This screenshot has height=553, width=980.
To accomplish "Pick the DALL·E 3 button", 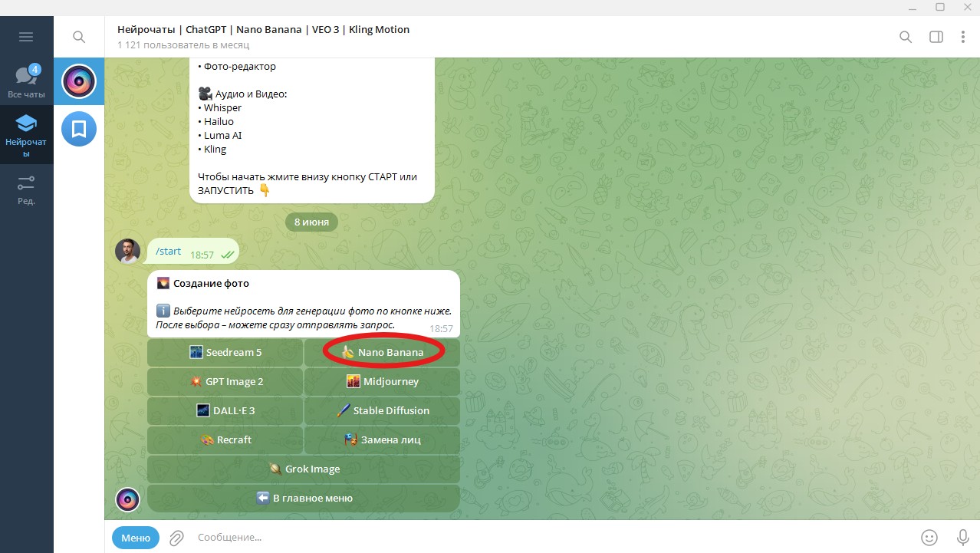I will [x=225, y=410].
